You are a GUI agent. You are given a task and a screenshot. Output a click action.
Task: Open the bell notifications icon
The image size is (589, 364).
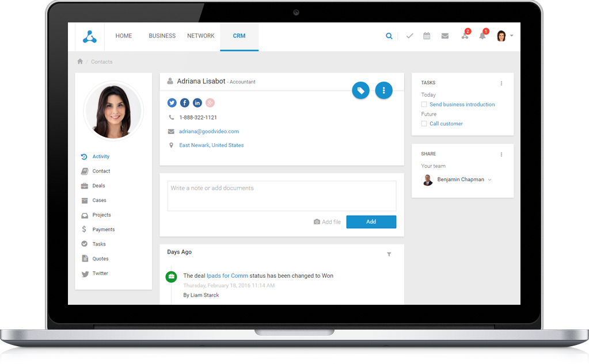click(484, 35)
